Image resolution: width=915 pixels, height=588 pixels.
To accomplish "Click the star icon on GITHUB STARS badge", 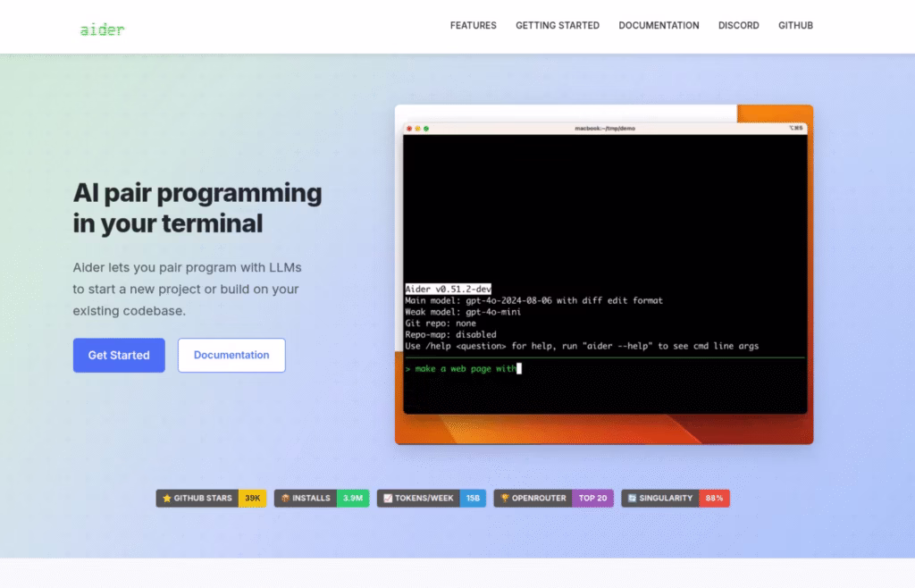I will (168, 498).
